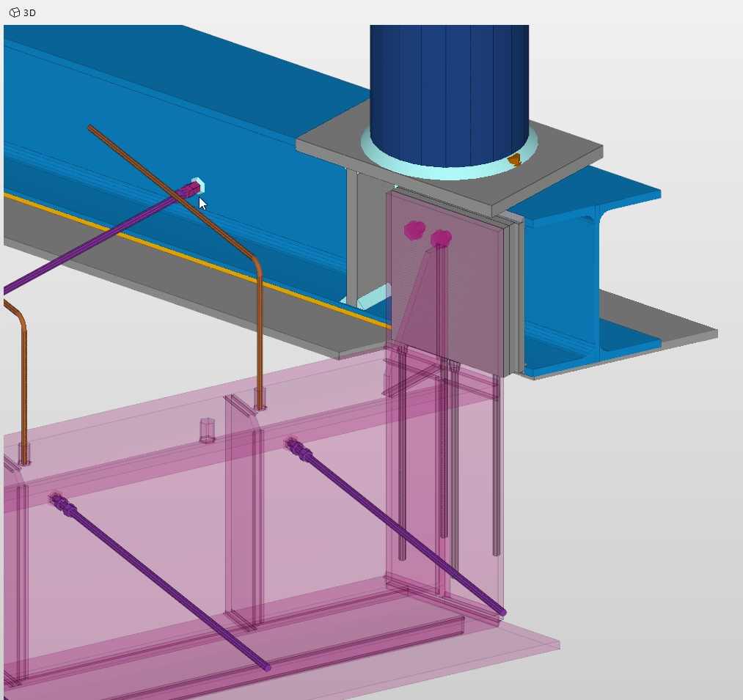The height and width of the screenshot is (700, 743).
Task: Select the yellow line along the beam's lower flange
Action: click(x=197, y=260)
